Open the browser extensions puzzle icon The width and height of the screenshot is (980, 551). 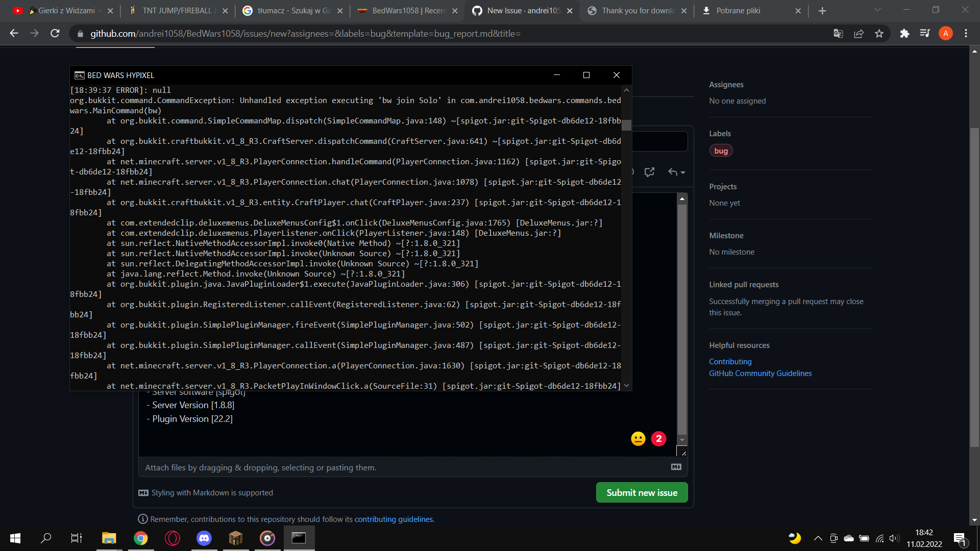coord(905,33)
